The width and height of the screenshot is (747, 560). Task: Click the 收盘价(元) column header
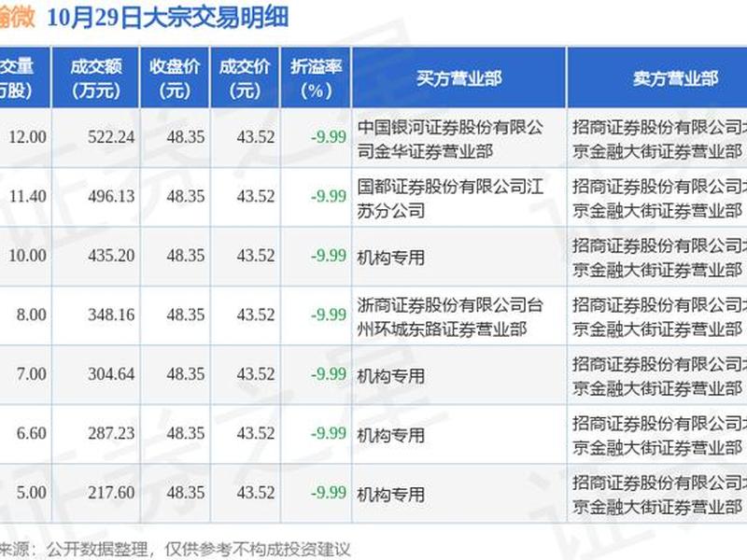coord(175,78)
